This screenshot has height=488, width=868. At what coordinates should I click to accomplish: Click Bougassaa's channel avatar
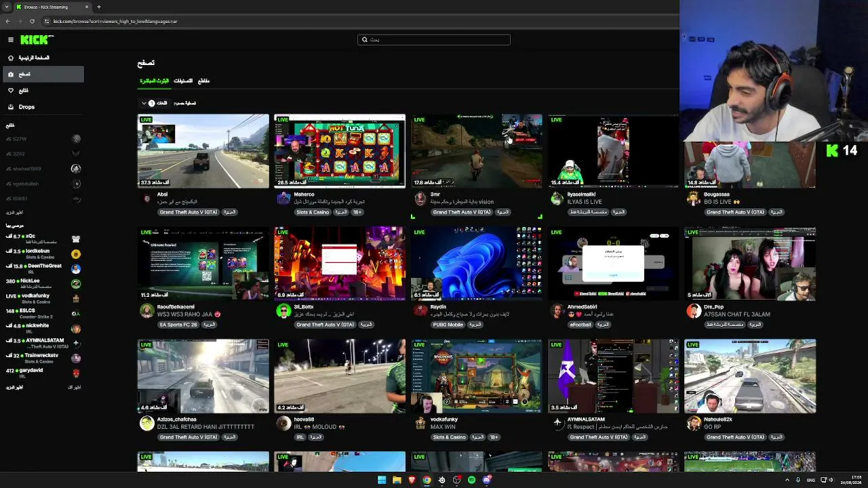click(x=694, y=199)
